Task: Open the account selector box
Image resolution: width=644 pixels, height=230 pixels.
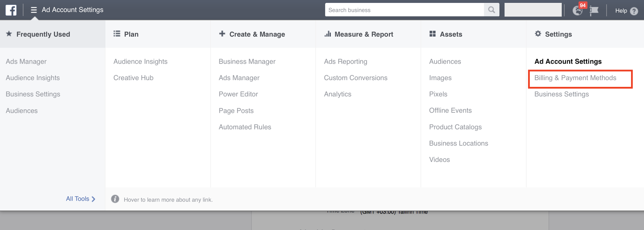Action: [533, 10]
